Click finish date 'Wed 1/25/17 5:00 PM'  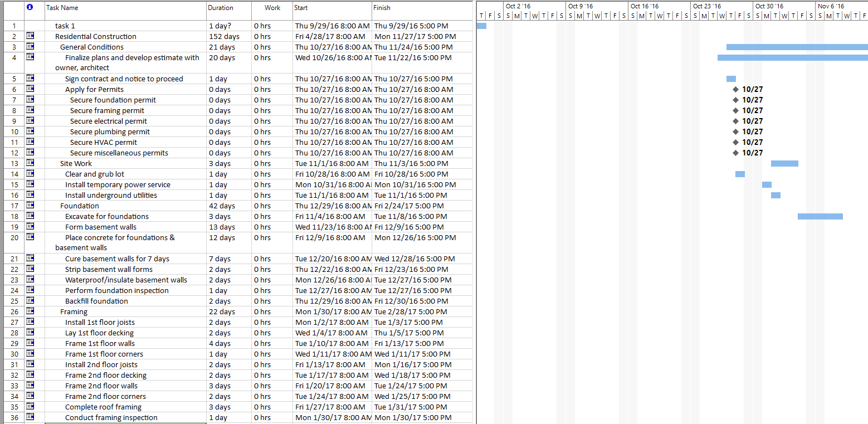(422, 396)
